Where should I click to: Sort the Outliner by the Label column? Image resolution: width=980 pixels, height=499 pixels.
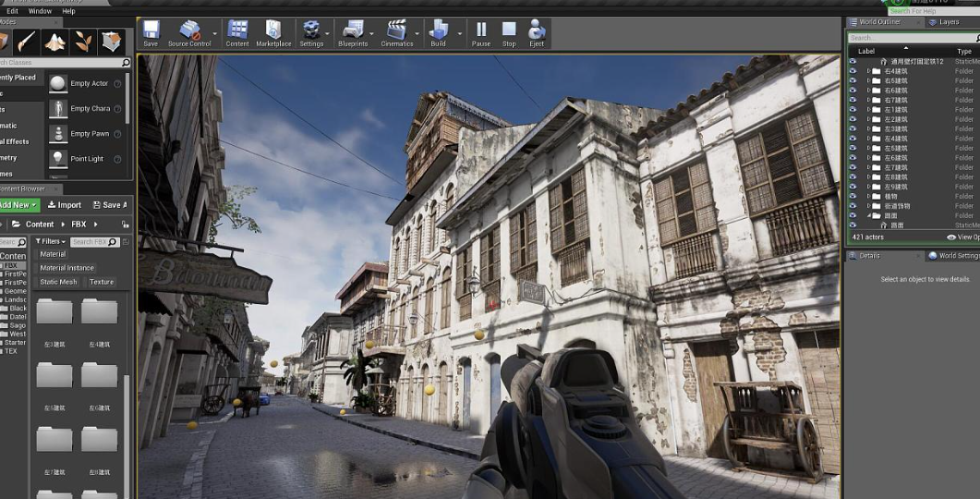866,51
